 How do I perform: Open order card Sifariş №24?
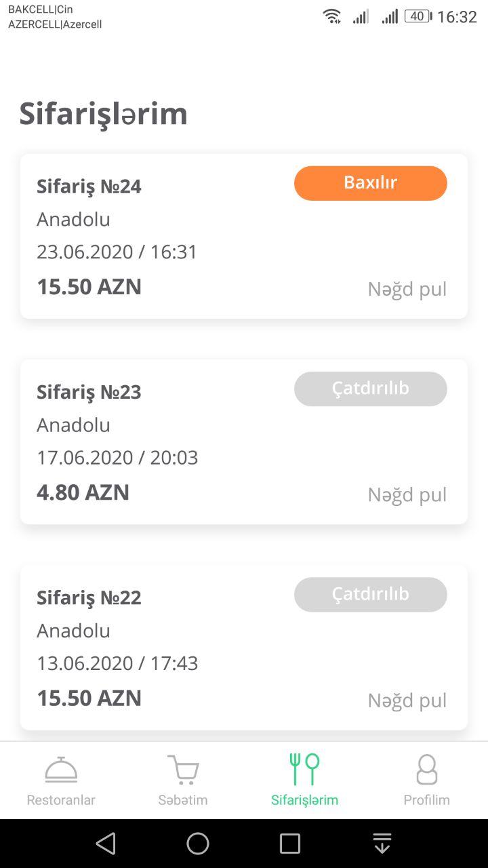click(x=89, y=186)
